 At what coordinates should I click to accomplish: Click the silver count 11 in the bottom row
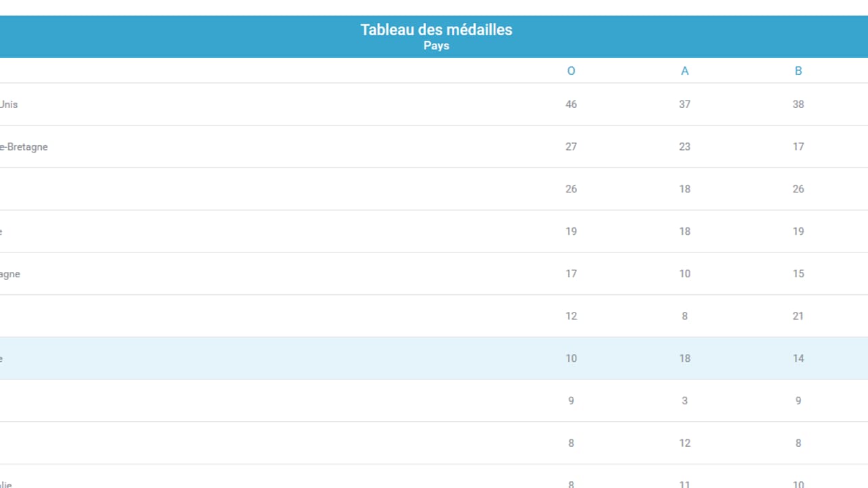point(684,483)
